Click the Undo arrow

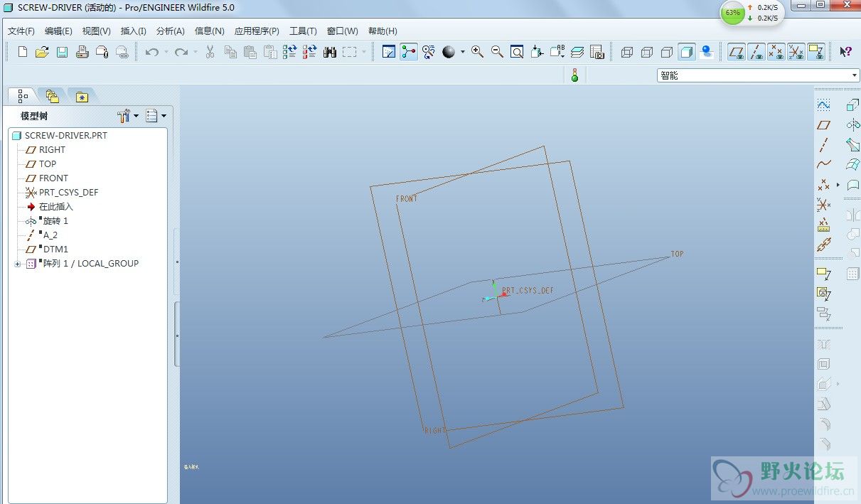151,52
